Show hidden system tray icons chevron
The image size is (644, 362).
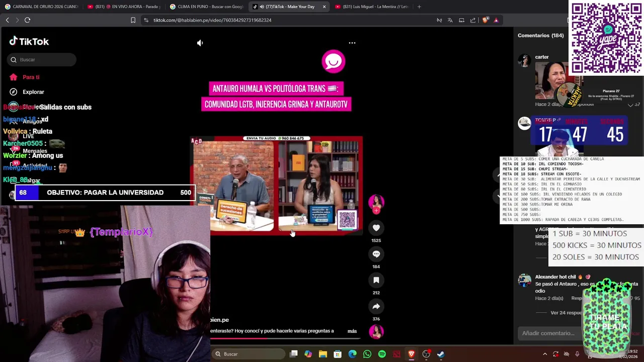(x=545, y=354)
